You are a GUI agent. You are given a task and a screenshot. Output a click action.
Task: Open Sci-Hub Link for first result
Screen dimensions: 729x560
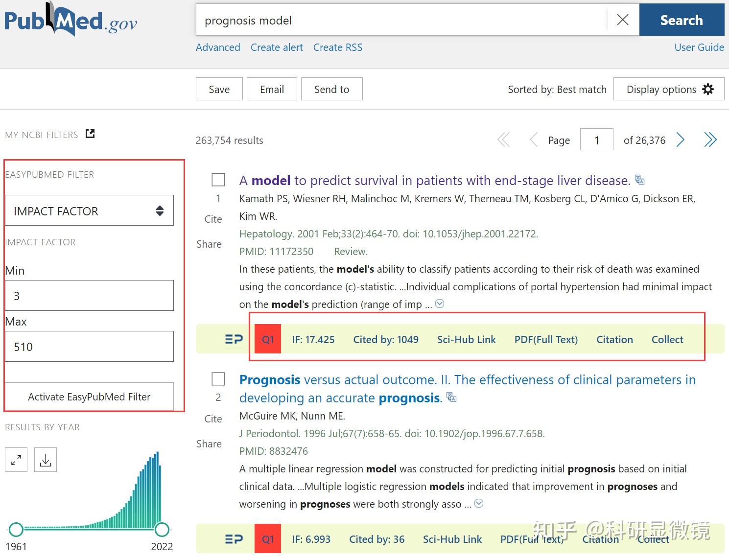(466, 339)
